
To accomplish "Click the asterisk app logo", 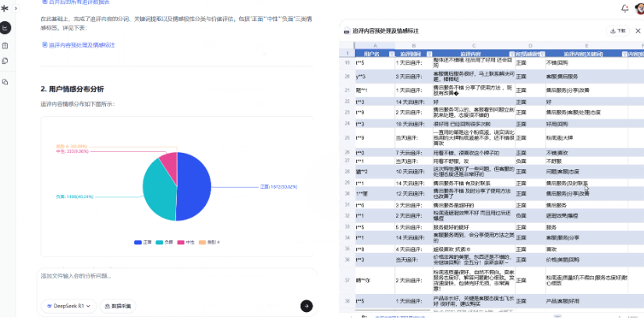I will [x=5, y=9].
